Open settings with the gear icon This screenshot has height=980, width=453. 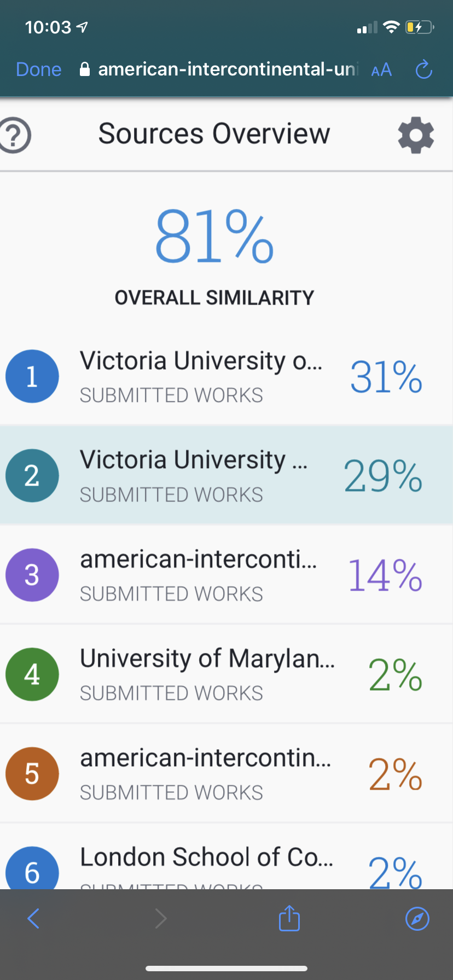pos(416,135)
